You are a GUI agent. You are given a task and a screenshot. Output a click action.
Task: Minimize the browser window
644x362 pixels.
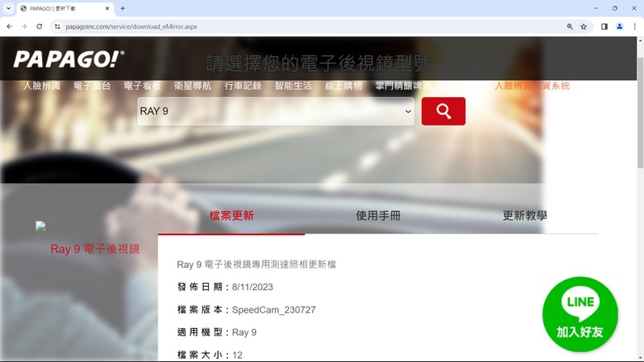(596, 8)
